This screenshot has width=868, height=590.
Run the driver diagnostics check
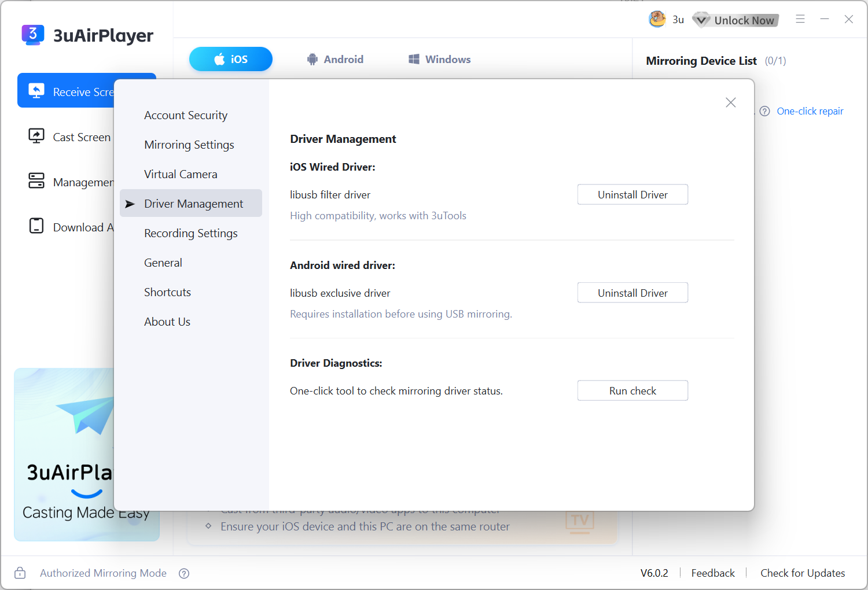tap(632, 390)
